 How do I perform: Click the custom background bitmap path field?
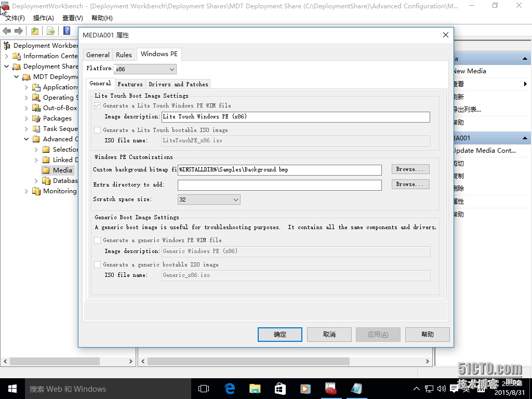coord(280,170)
